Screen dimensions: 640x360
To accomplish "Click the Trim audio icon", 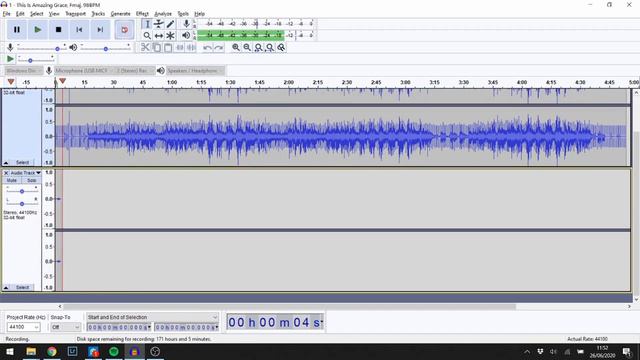I will coord(180,47).
